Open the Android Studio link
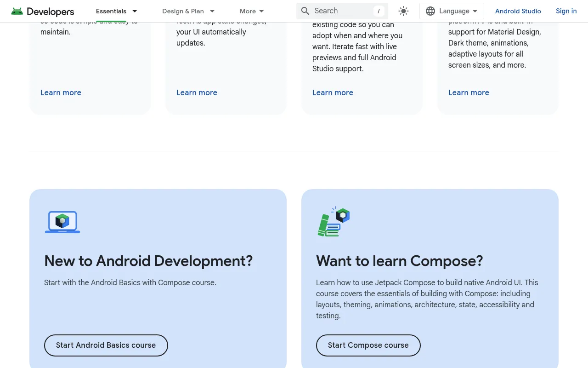 (x=518, y=11)
